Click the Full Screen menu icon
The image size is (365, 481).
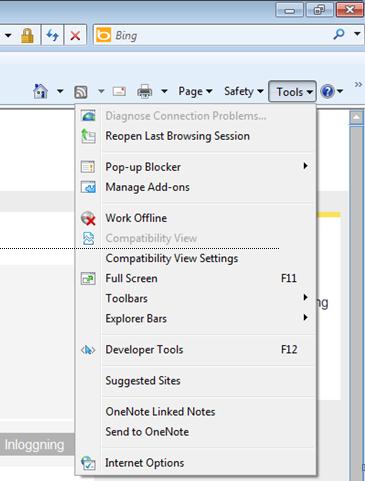tap(88, 278)
